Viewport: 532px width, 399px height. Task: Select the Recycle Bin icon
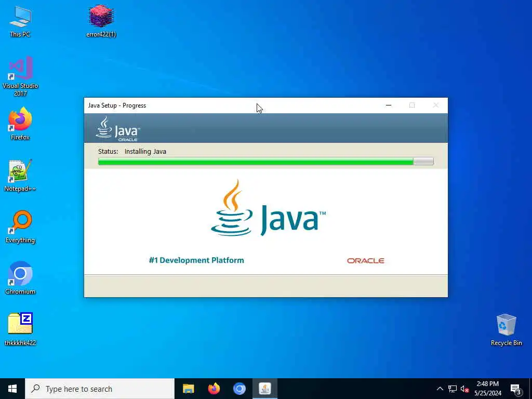506,330
